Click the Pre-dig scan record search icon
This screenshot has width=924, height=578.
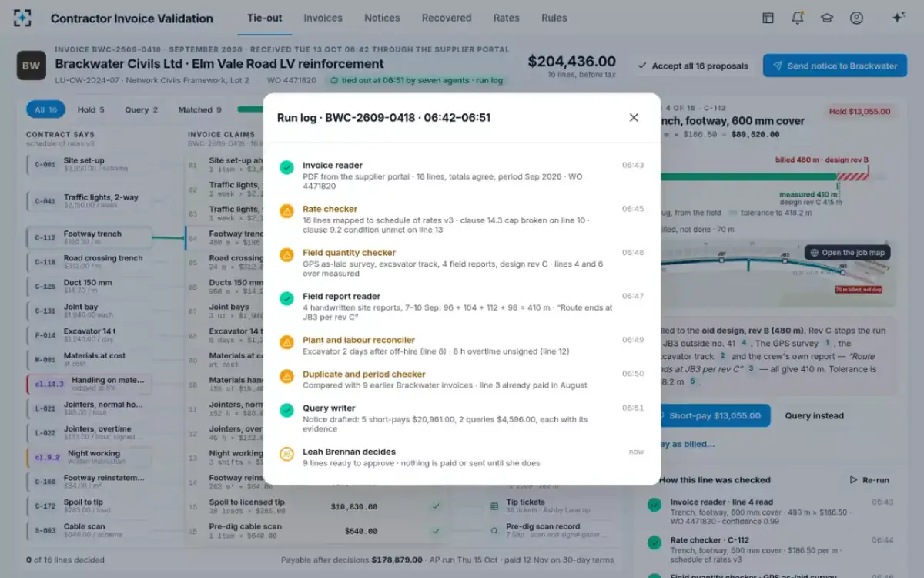point(494,530)
